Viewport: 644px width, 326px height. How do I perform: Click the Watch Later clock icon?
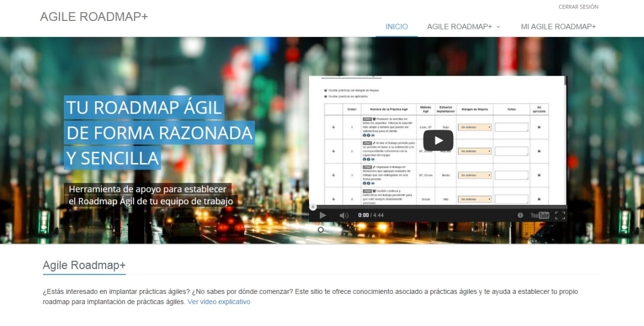click(x=520, y=215)
